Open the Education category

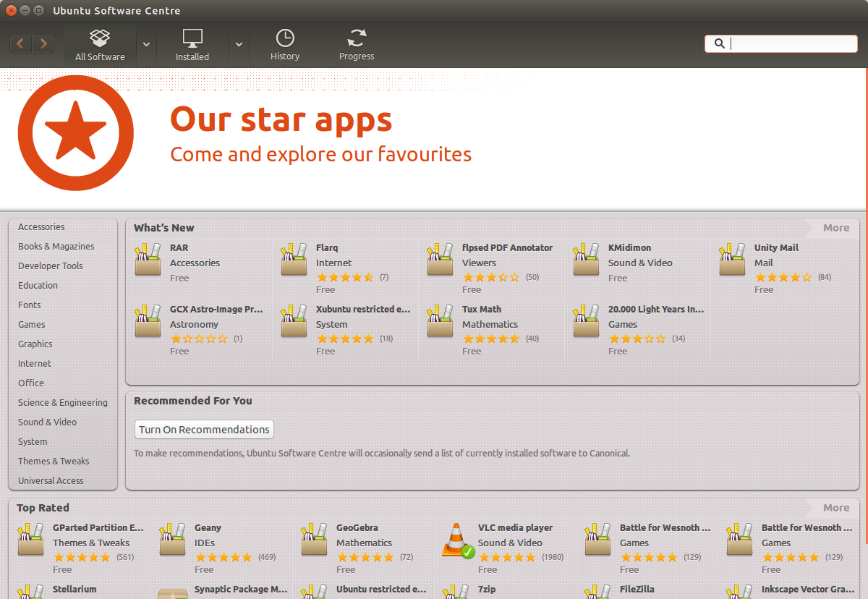click(38, 286)
